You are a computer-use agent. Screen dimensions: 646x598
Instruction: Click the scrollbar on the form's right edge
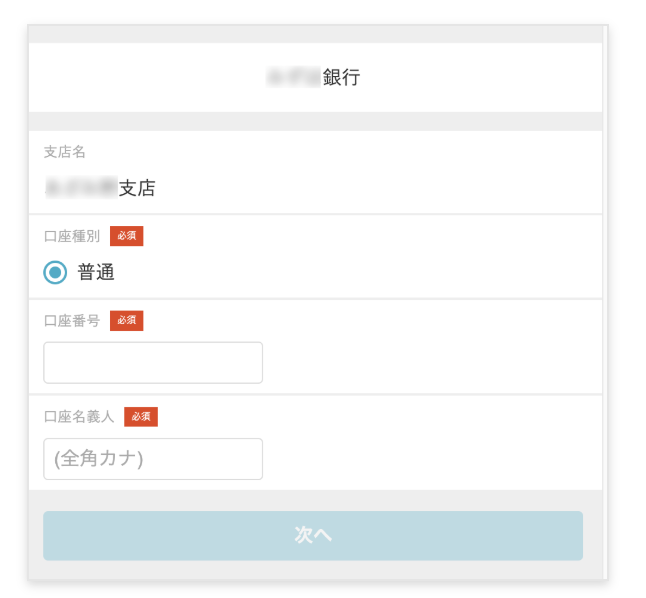point(606,300)
